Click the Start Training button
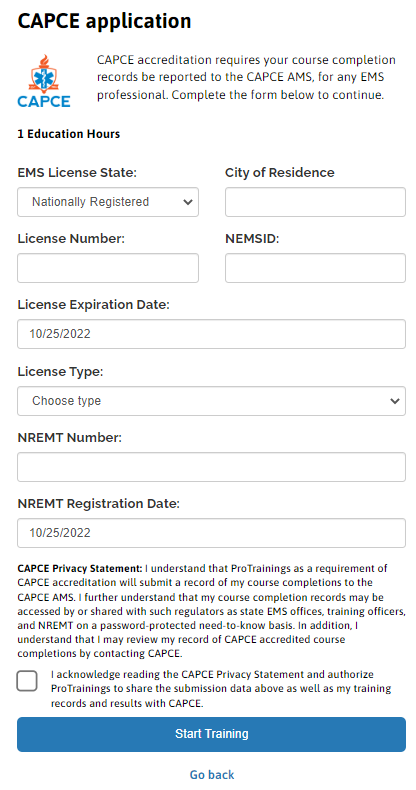This screenshot has height=790, width=416. point(212,734)
